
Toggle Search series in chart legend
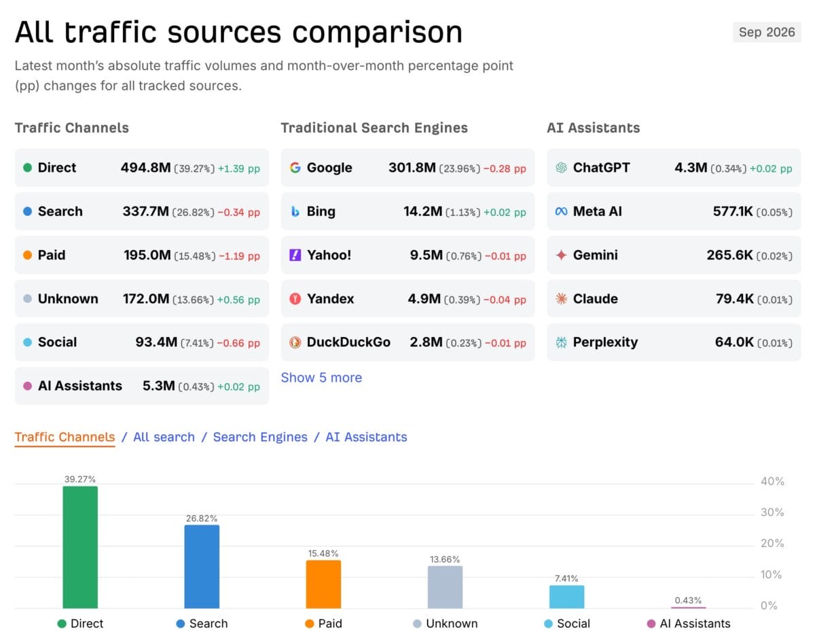pos(202,624)
